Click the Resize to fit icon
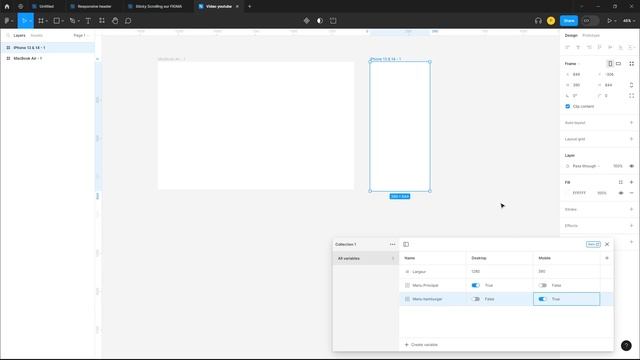Image resolution: width=640 pixels, height=360 pixels. click(631, 64)
